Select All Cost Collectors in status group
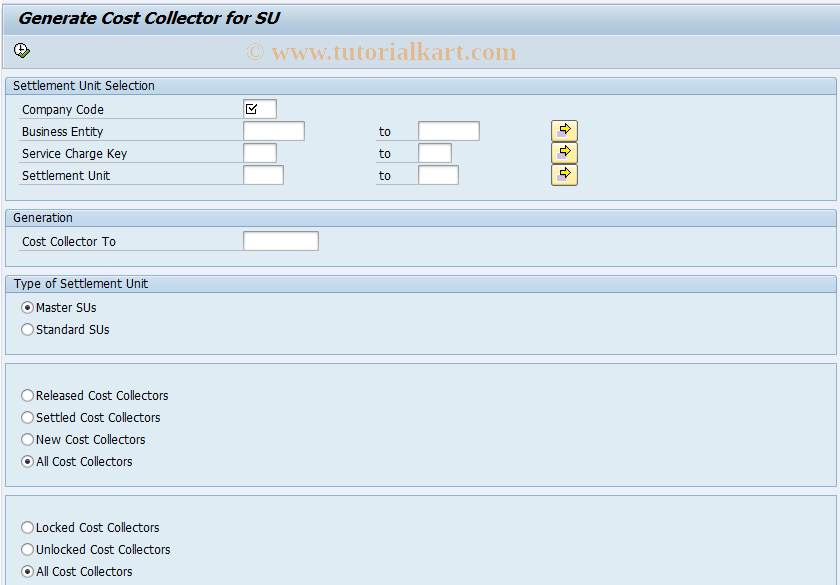Screen dimensions: 840x585 point(27,461)
